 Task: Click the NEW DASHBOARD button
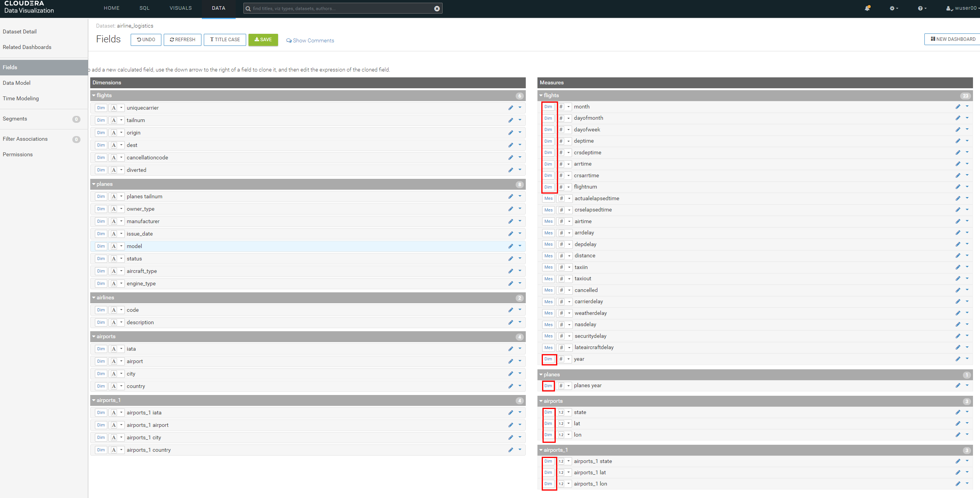[953, 39]
